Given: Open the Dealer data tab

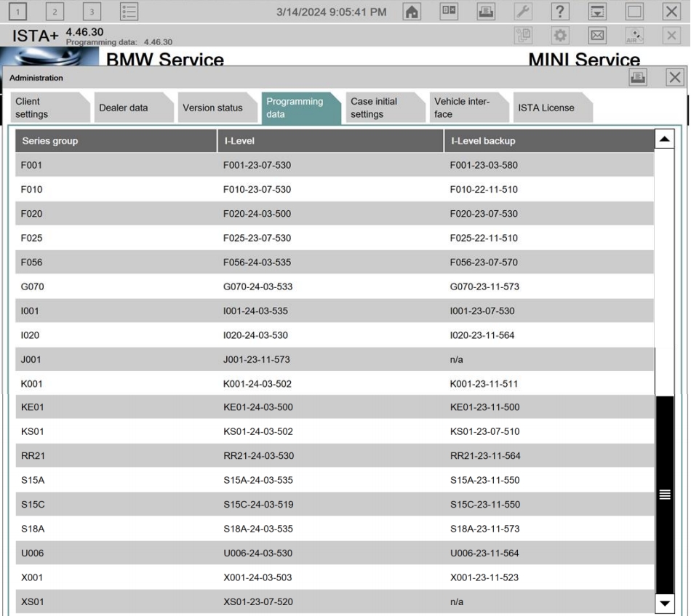Looking at the screenshot, I should pos(131,108).
